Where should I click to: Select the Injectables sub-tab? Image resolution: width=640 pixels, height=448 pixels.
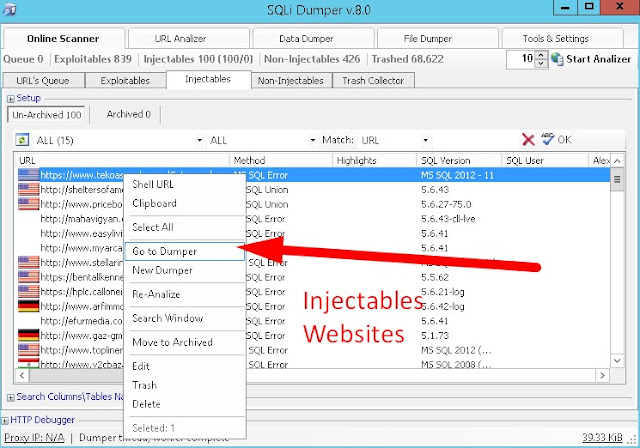coord(208,79)
